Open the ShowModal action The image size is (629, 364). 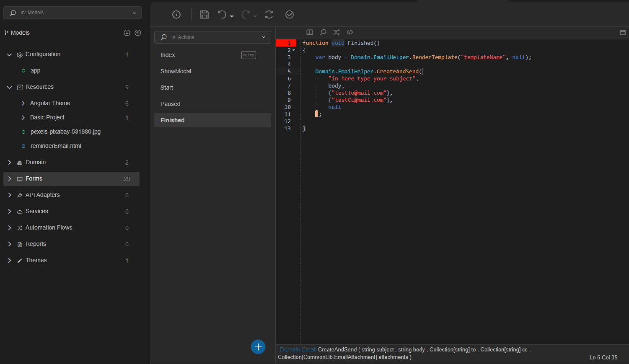tap(176, 71)
